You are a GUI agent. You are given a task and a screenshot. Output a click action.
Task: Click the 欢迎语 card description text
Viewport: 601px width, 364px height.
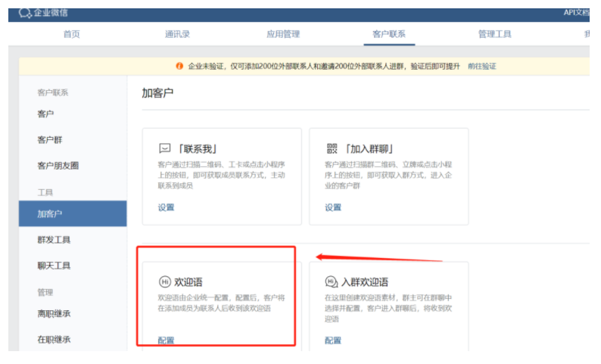click(x=221, y=303)
